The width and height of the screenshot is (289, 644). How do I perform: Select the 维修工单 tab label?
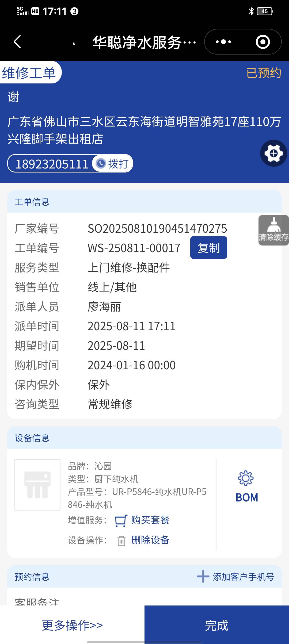coord(29,73)
